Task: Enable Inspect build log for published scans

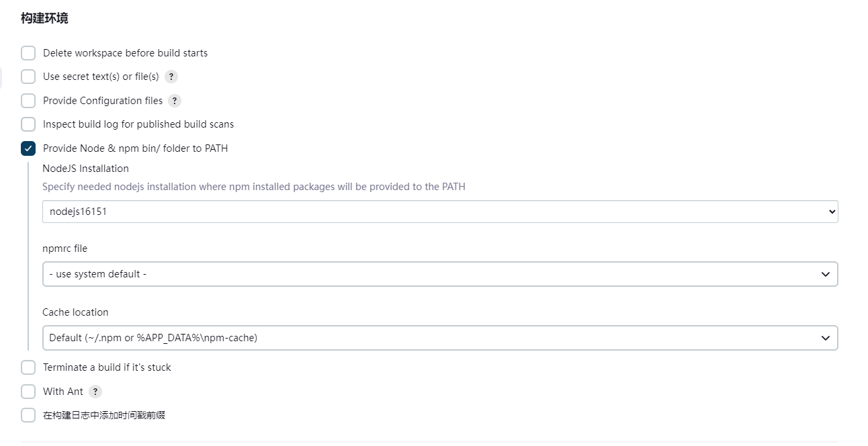Action: (x=28, y=124)
